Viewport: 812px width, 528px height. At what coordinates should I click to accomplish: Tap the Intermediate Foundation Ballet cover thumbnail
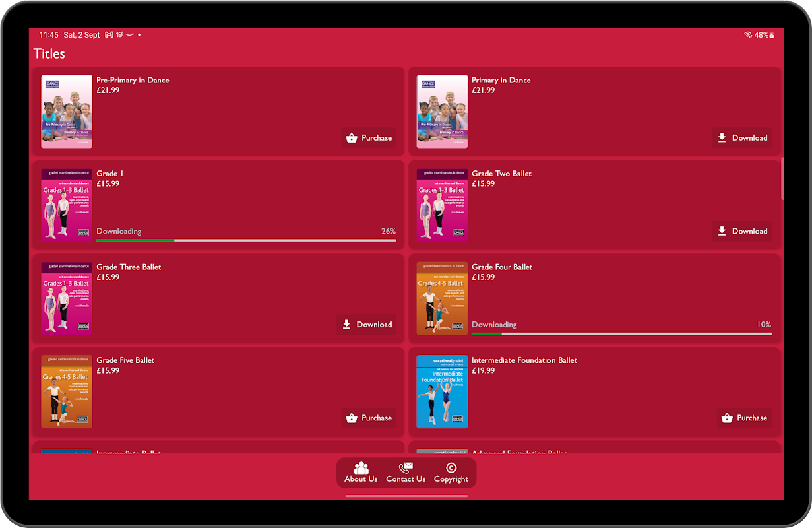click(x=442, y=392)
